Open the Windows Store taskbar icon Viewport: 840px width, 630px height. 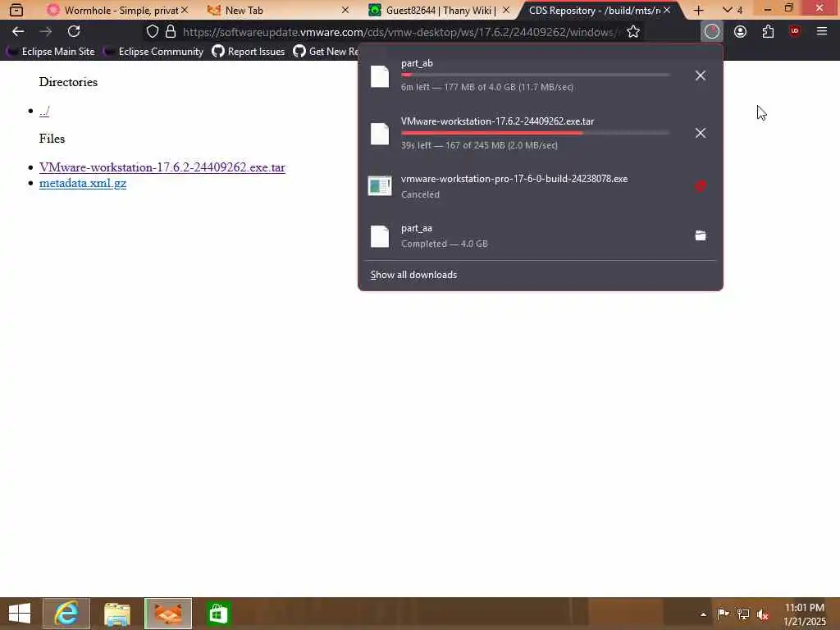click(x=218, y=614)
